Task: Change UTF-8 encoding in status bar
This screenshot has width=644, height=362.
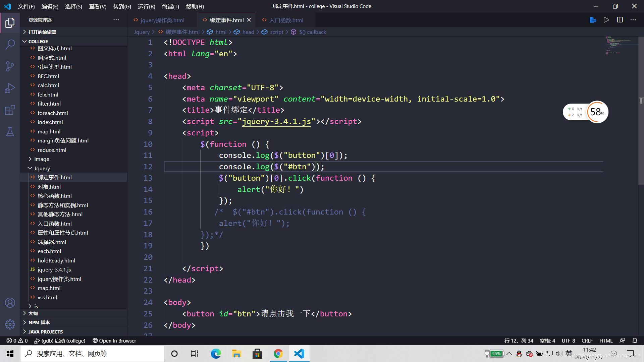Action: click(x=568, y=341)
